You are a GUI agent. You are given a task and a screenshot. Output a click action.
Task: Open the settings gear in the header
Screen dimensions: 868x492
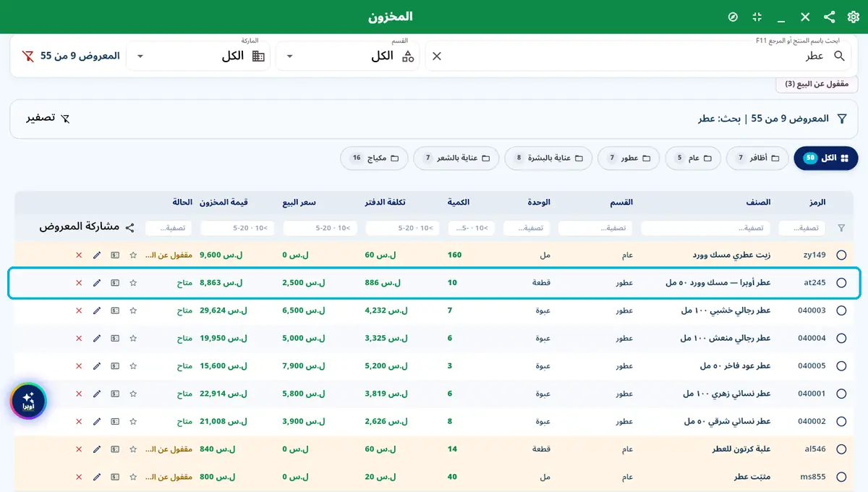853,17
